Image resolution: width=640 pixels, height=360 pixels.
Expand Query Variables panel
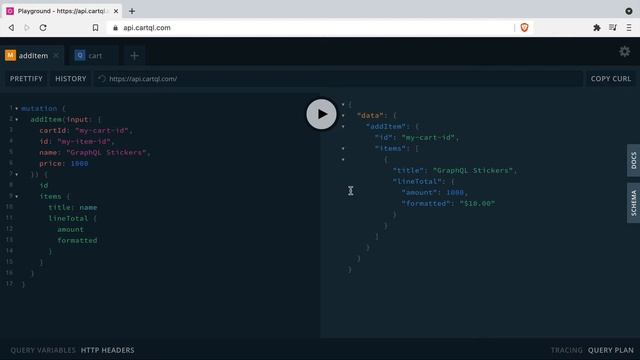(x=43, y=350)
